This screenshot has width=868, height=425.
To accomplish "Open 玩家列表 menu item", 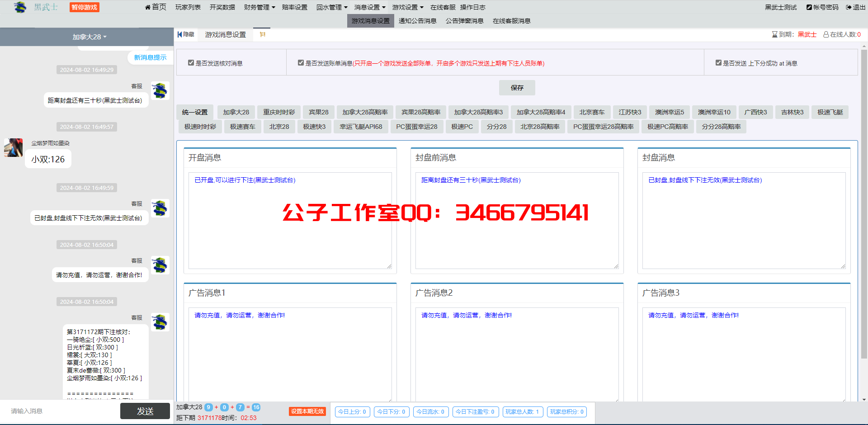I will point(188,7).
